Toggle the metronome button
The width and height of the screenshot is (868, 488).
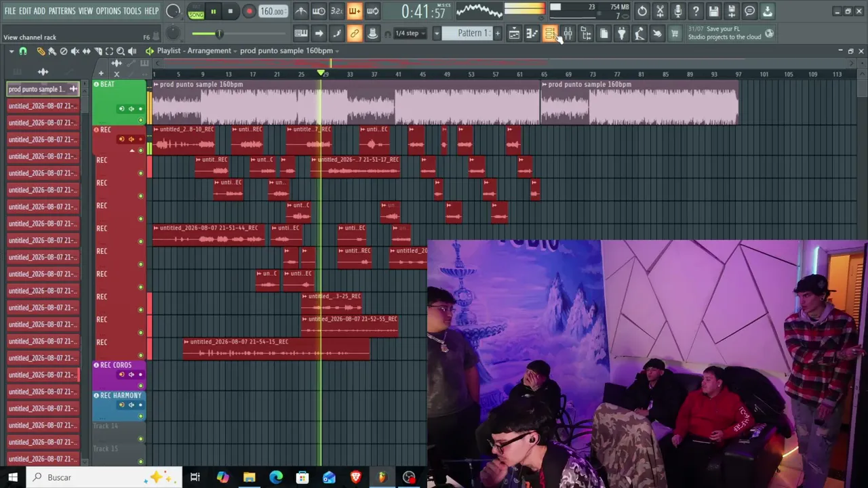coord(300,11)
